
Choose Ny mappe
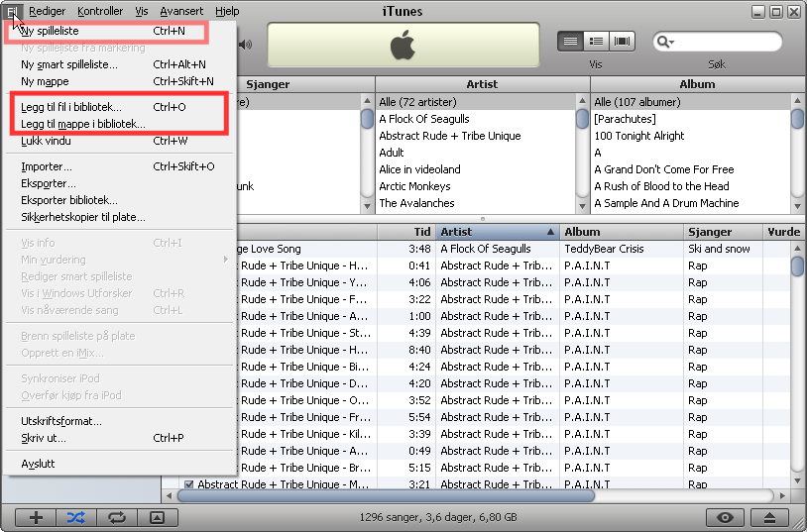point(119,81)
